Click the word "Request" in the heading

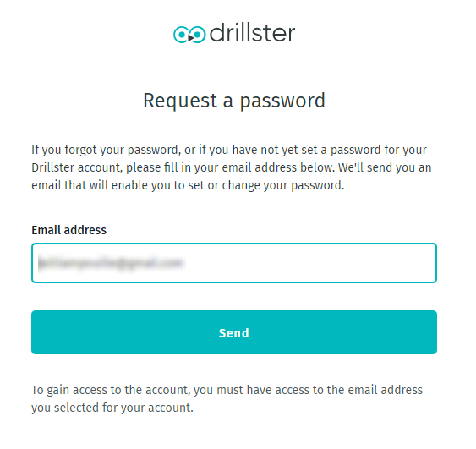[x=180, y=101]
